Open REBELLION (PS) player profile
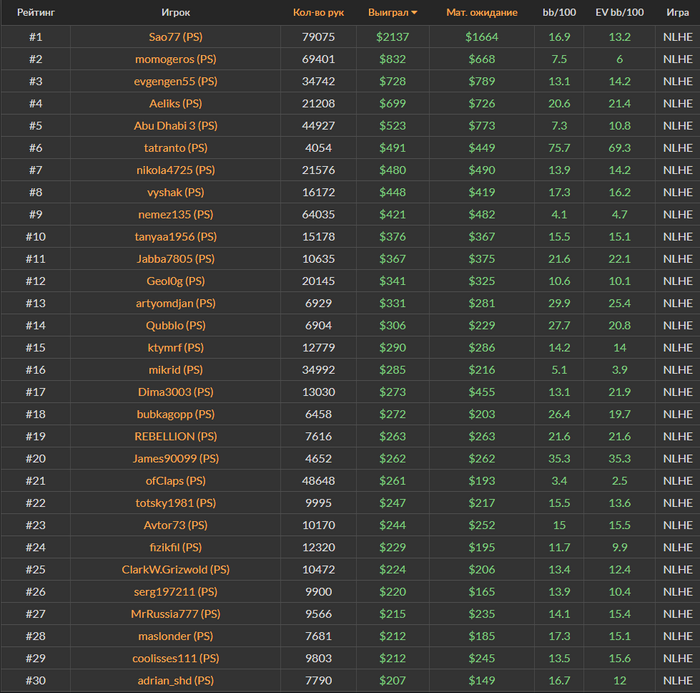This screenshot has height=693, width=700. coord(176,436)
